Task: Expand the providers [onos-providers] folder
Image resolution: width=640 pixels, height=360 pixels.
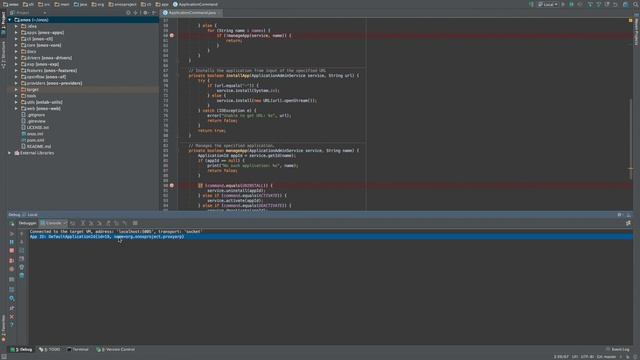Action: click(x=16, y=83)
